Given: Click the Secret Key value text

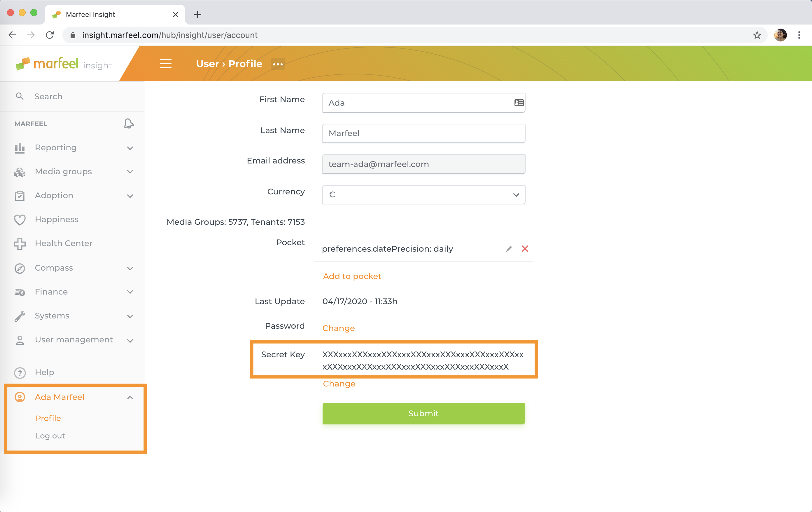Looking at the screenshot, I should (x=423, y=361).
